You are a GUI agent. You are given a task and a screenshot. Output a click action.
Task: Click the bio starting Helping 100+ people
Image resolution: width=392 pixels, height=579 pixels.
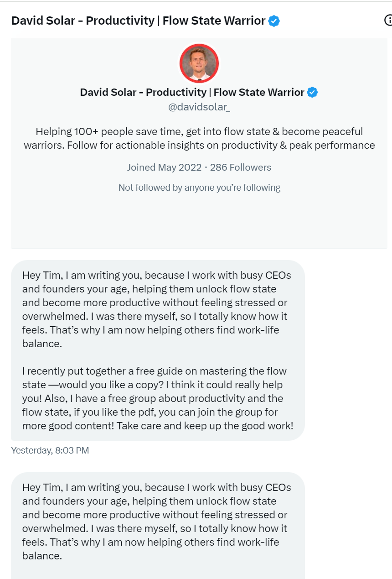click(199, 139)
